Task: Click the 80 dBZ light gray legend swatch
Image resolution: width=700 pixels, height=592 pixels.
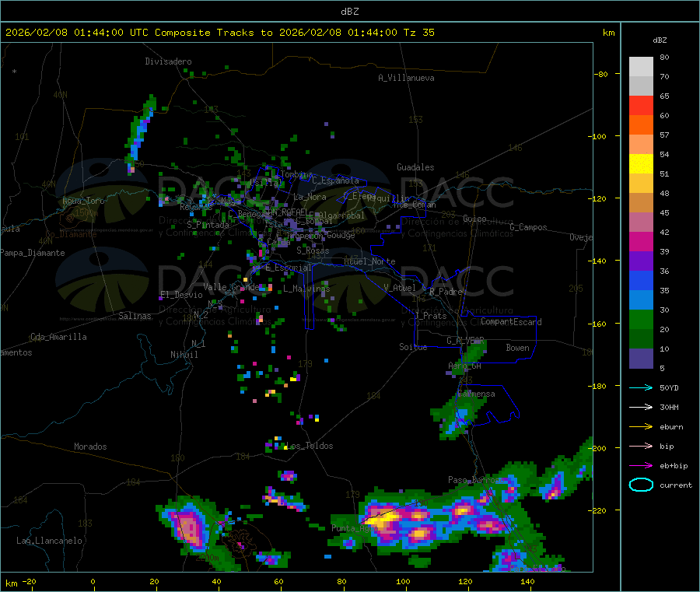Action: coord(641,67)
